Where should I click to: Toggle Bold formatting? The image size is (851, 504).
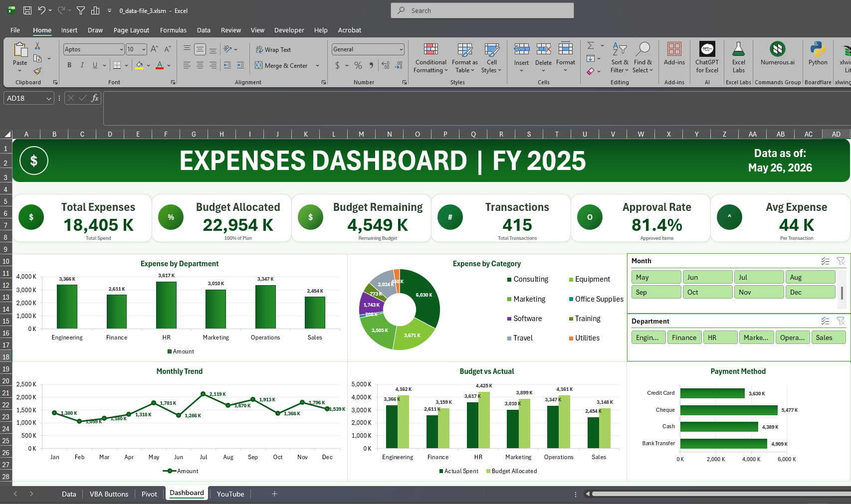tap(69, 65)
